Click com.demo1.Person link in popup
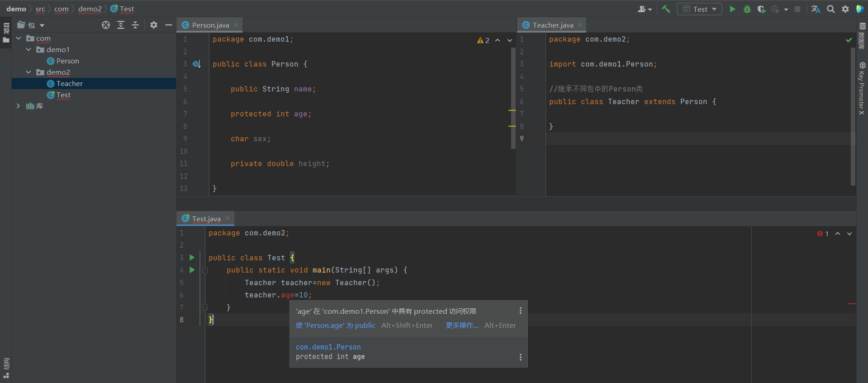 (x=328, y=347)
